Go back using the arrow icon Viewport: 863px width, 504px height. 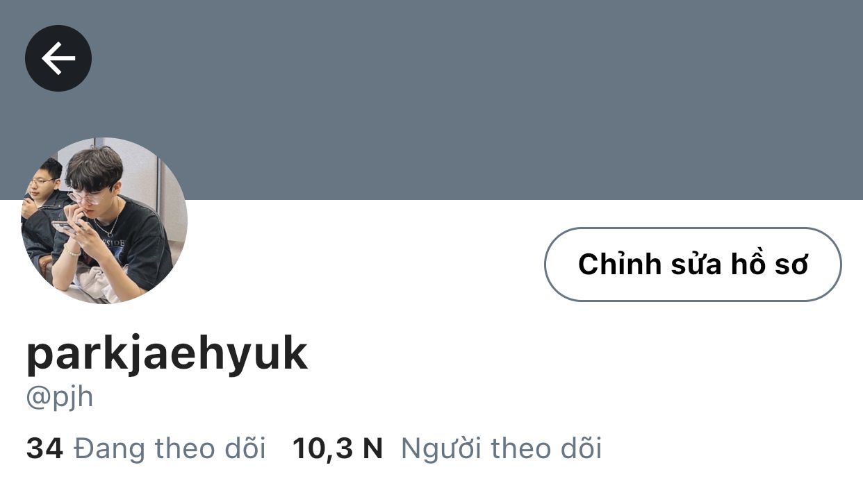point(58,58)
